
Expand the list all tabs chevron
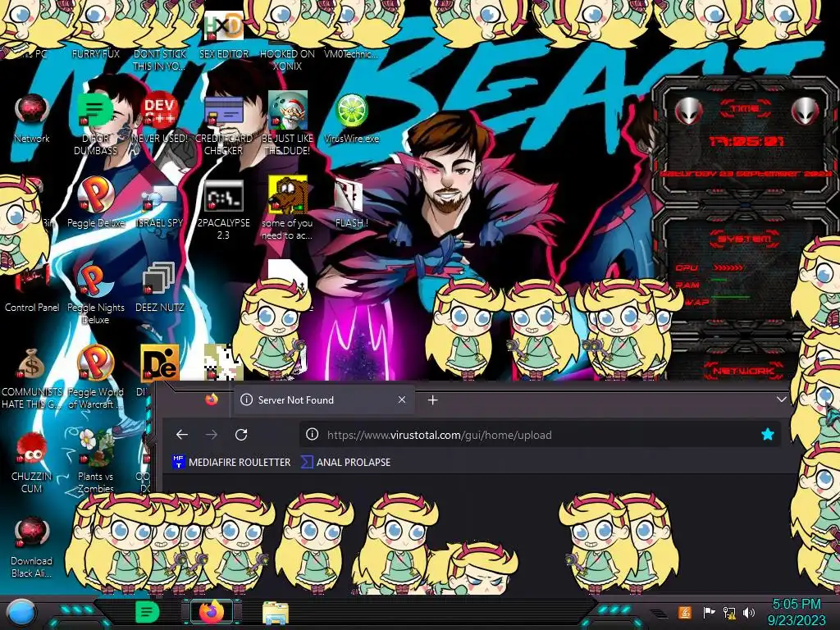click(782, 399)
